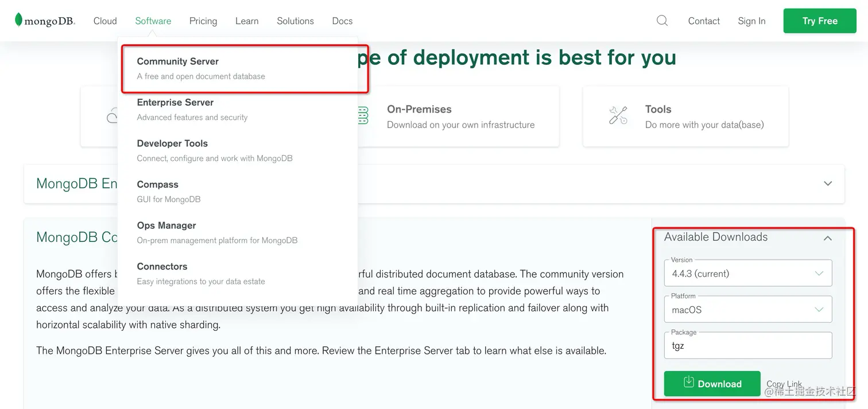The height and width of the screenshot is (409, 868).
Task: Collapse the Available Downloads panel chevron
Action: (827, 238)
